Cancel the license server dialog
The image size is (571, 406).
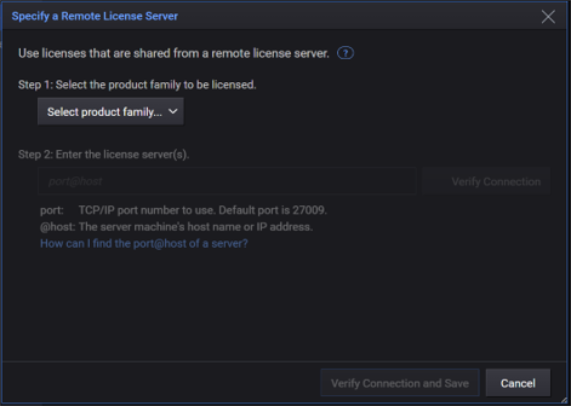click(x=518, y=383)
